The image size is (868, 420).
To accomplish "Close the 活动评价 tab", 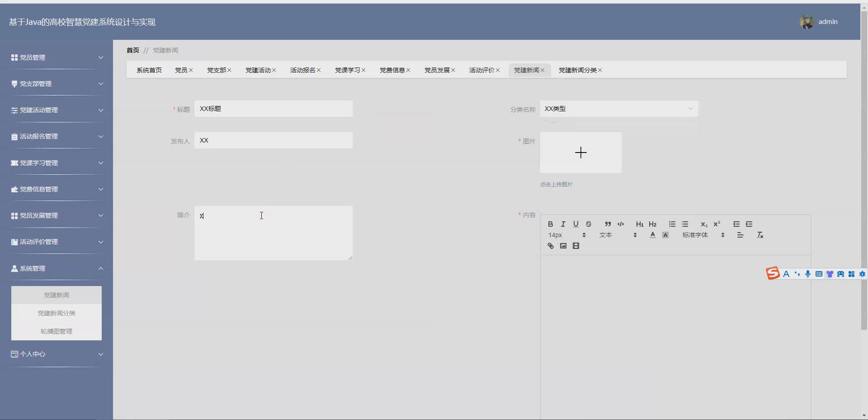I will 498,70.
